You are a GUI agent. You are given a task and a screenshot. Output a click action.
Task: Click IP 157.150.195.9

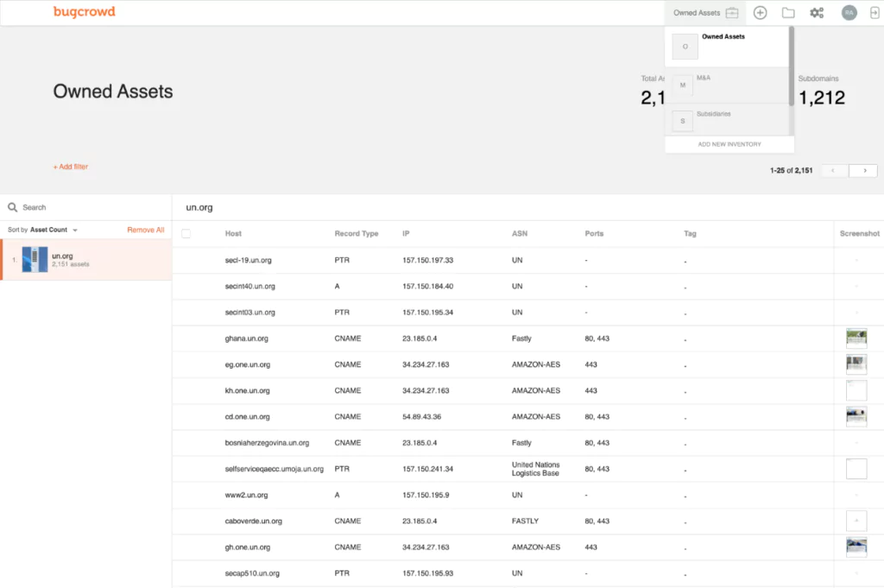coord(426,495)
